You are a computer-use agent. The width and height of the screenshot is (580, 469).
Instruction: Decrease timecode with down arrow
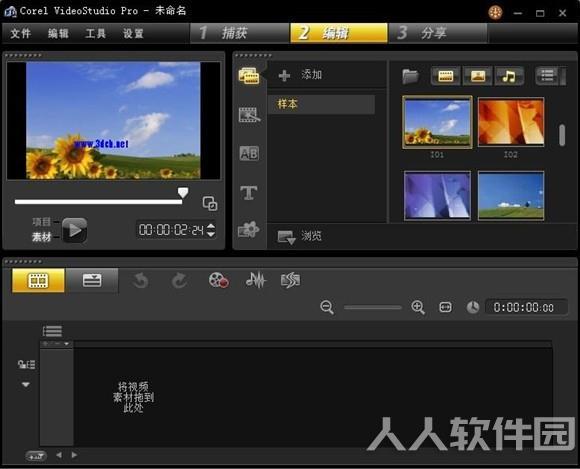point(211,234)
